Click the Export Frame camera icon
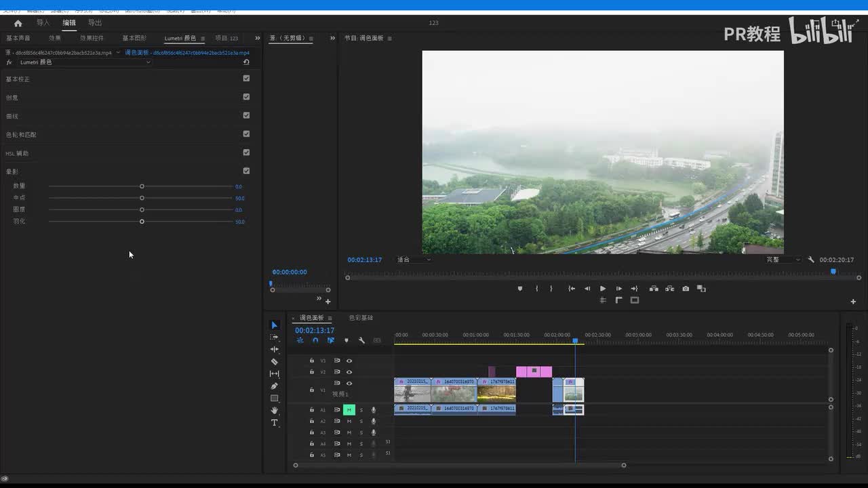 tap(686, 289)
